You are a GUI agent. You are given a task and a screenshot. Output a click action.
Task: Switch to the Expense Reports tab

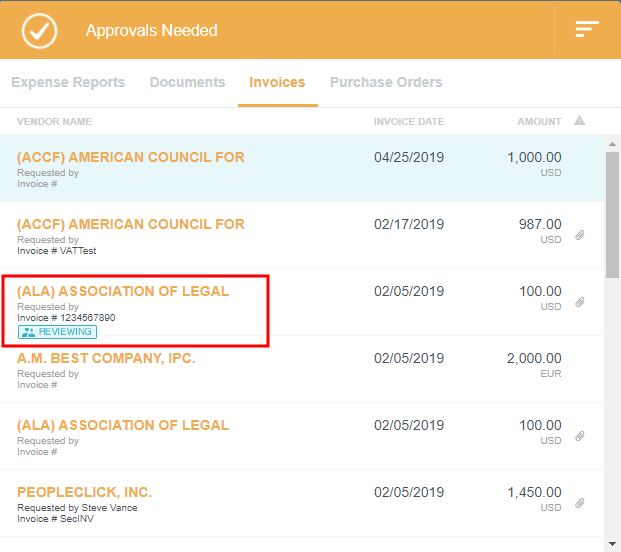point(68,82)
